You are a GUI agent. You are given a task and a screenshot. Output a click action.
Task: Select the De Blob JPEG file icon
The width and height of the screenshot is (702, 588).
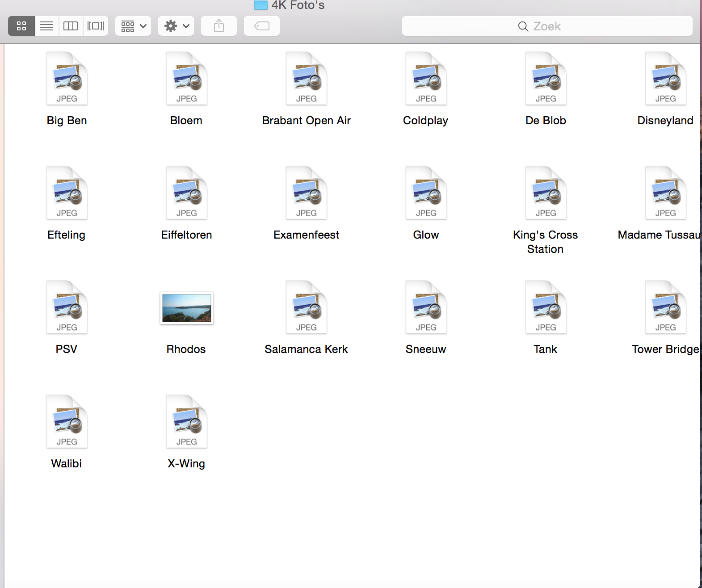click(546, 78)
